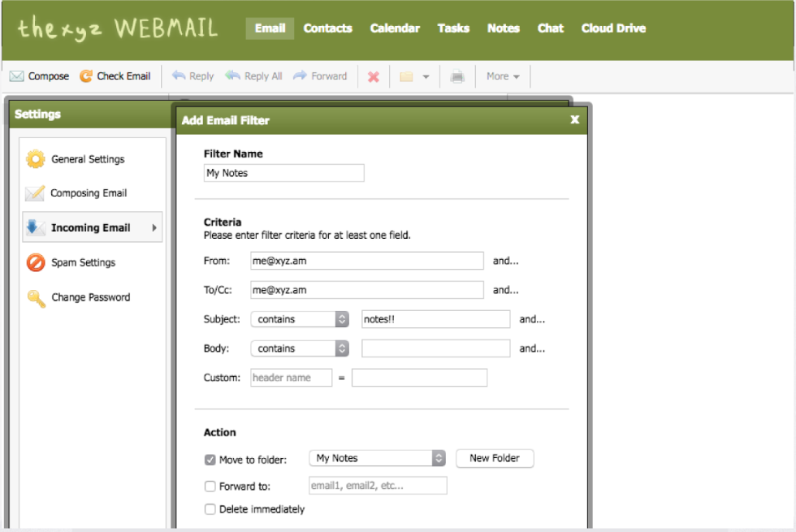Click the and... link beside From
Image resolution: width=796 pixels, height=532 pixels.
[505, 261]
